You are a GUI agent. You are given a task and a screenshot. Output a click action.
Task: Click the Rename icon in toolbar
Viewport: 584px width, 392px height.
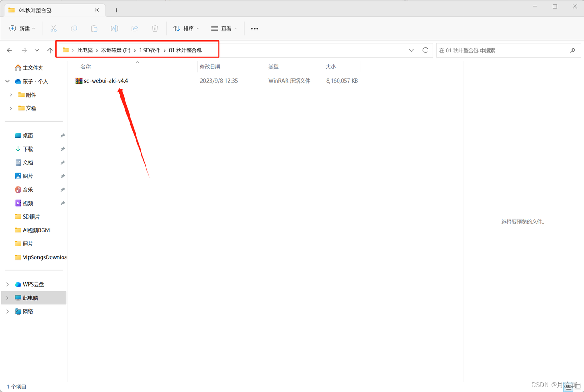pyautogui.click(x=115, y=29)
